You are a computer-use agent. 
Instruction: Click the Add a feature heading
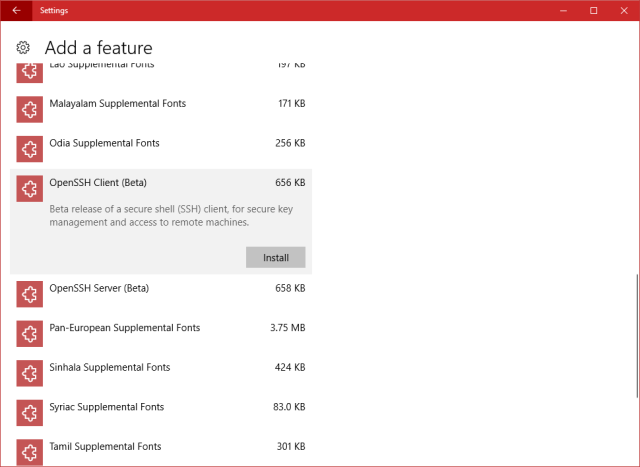[98, 48]
